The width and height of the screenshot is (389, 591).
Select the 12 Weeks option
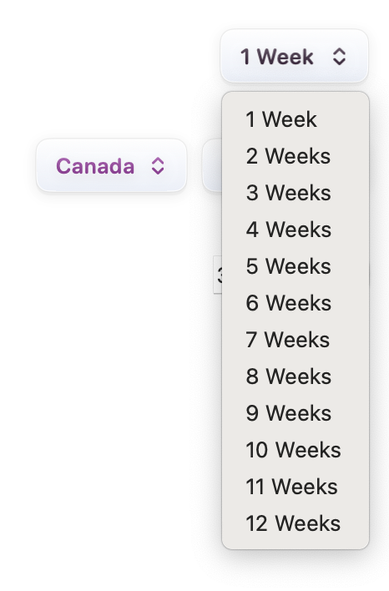point(296,523)
